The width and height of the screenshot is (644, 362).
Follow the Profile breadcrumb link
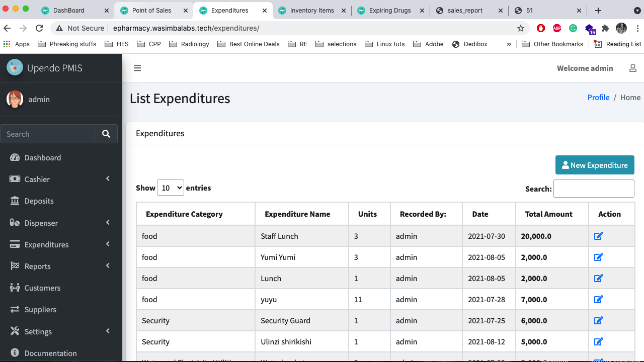pyautogui.click(x=598, y=98)
